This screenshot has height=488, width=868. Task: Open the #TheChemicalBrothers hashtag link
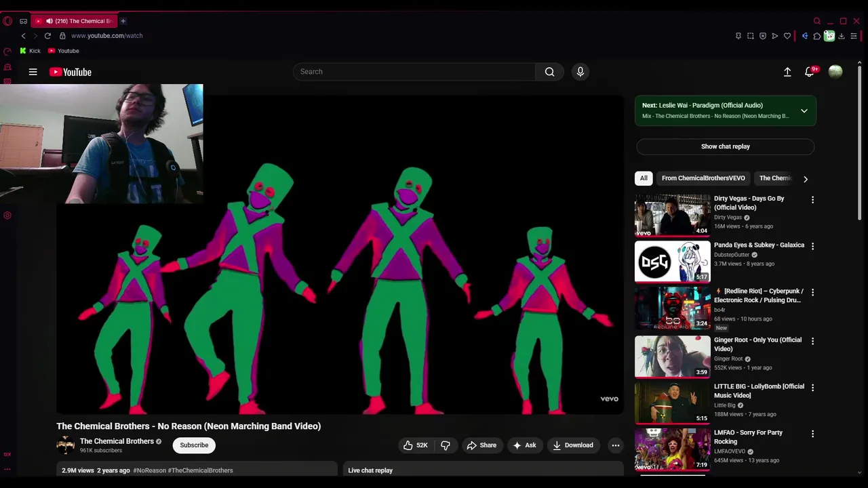200,470
